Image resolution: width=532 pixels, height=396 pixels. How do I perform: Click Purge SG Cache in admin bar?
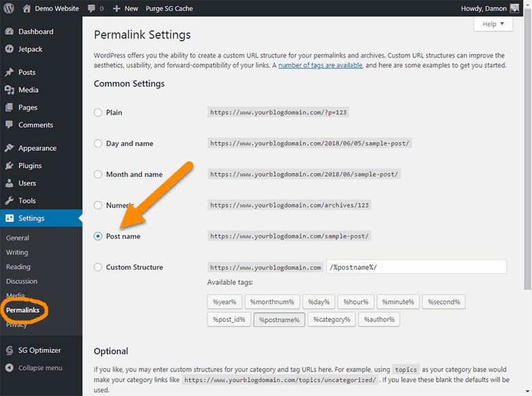169,8
